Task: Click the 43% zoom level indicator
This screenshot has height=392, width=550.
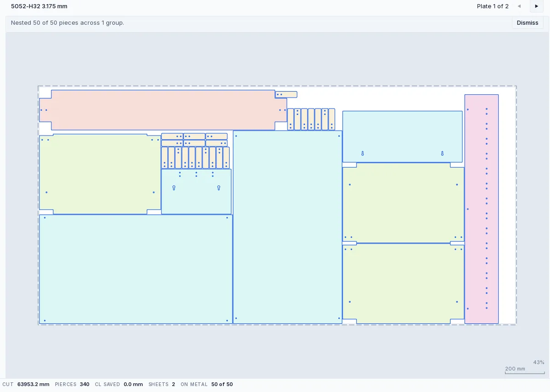Action: [539, 362]
